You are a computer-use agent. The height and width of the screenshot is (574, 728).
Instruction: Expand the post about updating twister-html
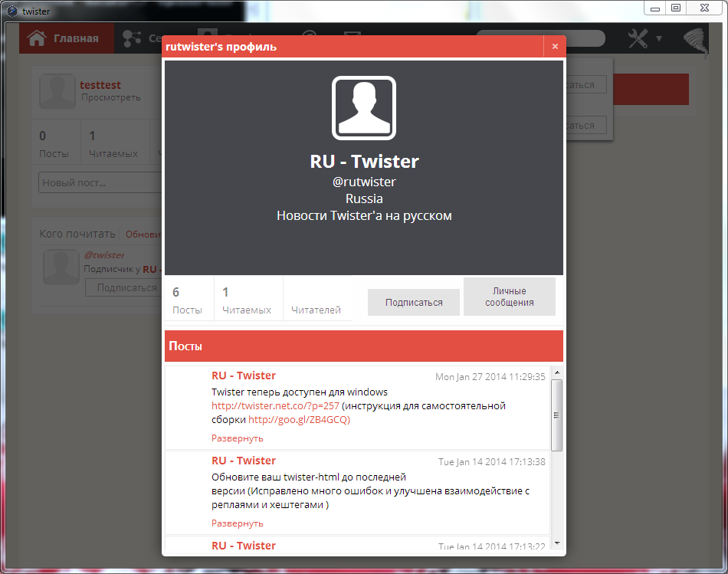click(x=238, y=523)
